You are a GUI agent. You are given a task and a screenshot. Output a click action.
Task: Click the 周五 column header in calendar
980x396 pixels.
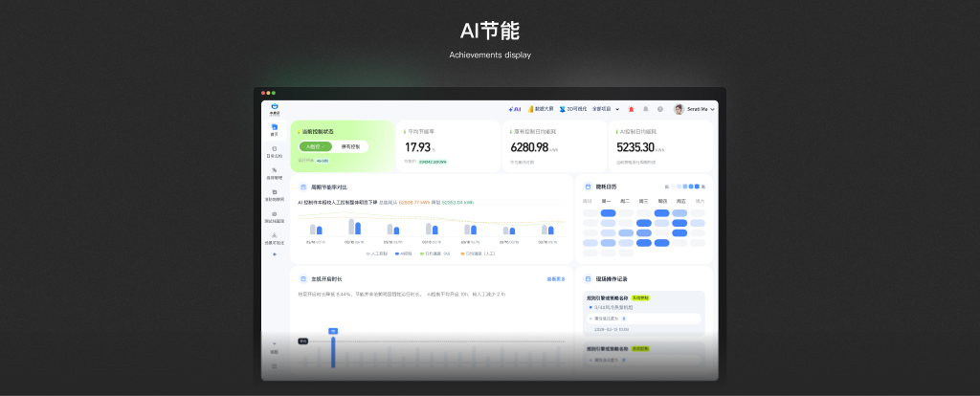pyautogui.click(x=680, y=201)
